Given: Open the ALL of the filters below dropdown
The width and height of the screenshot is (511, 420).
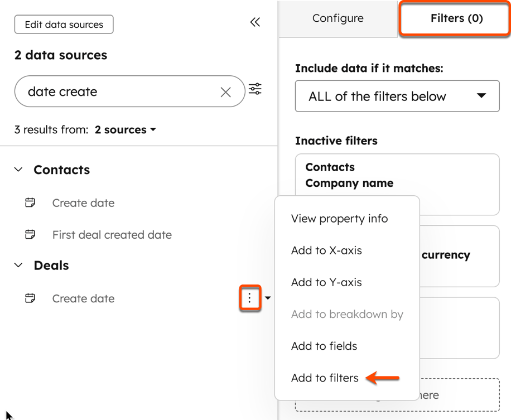Looking at the screenshot, I should click(397, 96).
